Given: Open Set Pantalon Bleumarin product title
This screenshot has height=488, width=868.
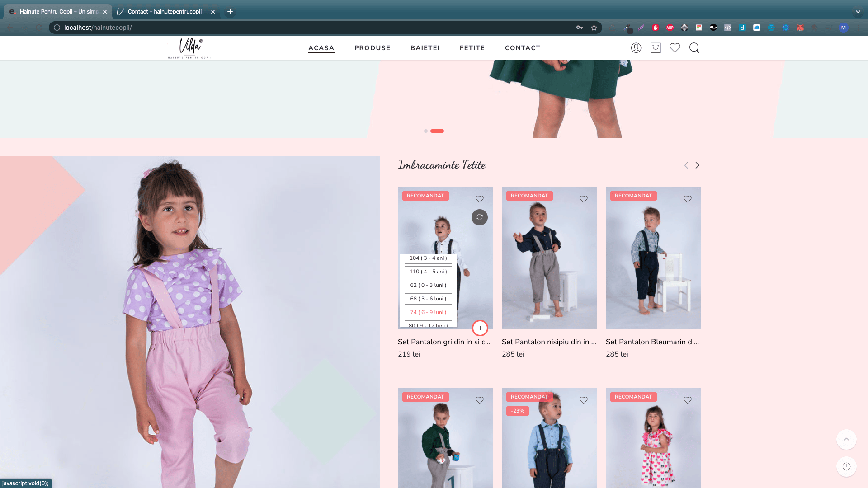Looking at the screenshot, I should 652,342.
